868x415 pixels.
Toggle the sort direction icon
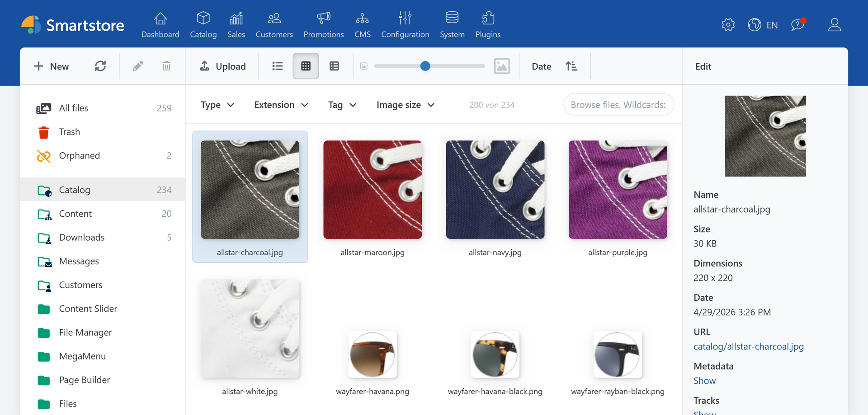571,66
